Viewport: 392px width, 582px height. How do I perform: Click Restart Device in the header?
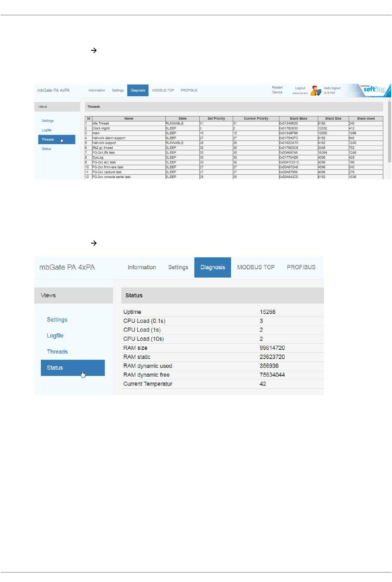pos(277,90)
